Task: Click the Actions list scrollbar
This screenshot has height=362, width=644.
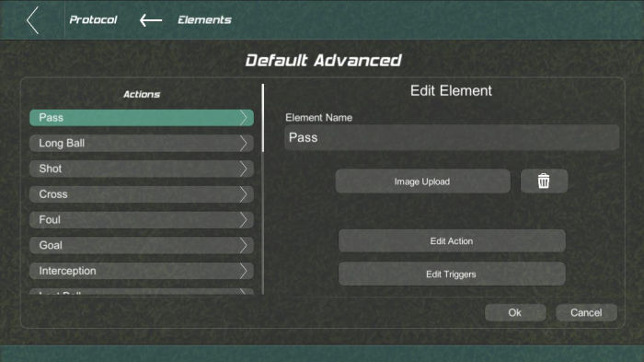Action: (x=263, y=119)
